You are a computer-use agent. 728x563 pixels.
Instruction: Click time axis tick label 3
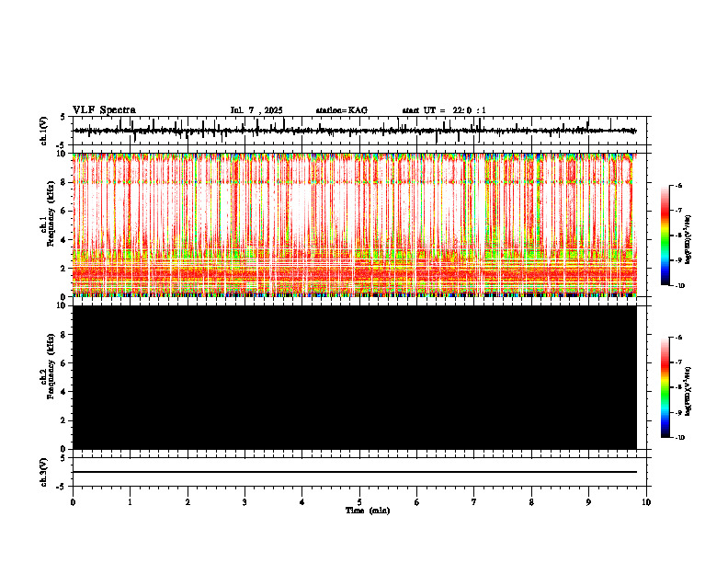[x=245, y=502]
